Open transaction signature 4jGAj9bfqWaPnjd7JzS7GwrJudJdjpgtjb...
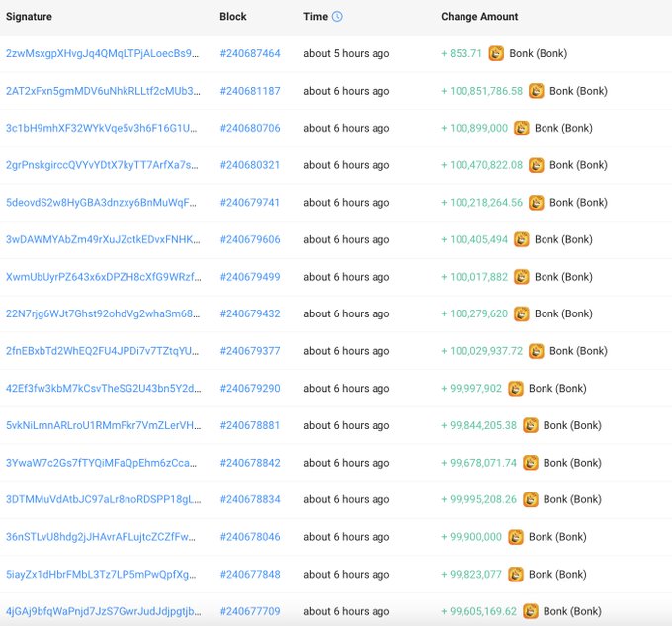This screenshot has height=626, width=672. point(104,611)
